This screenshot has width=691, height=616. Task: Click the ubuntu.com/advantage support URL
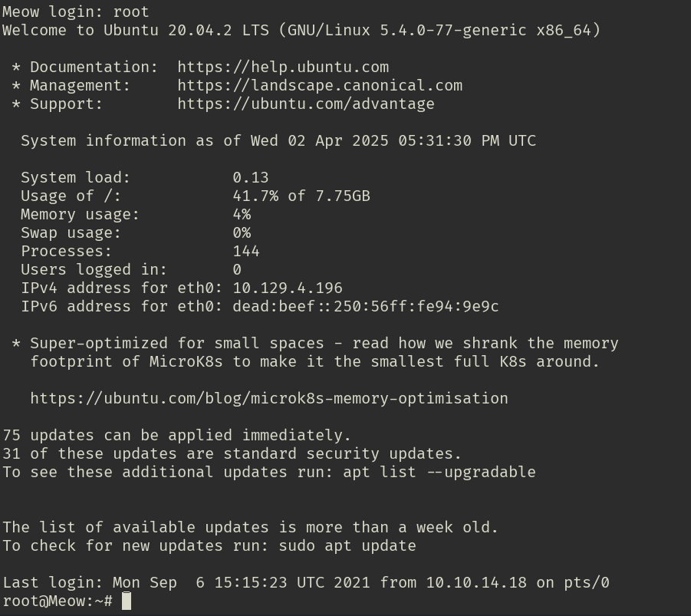tap(306, 104)
